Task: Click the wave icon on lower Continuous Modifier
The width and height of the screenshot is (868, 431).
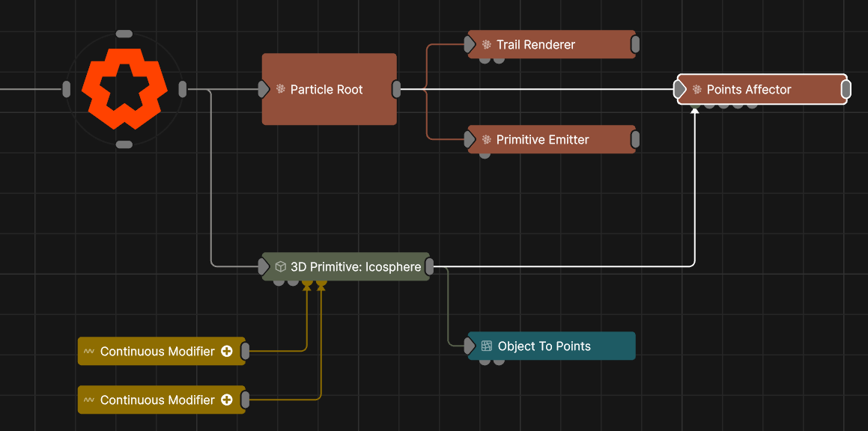Action: [x=89, y=400]
